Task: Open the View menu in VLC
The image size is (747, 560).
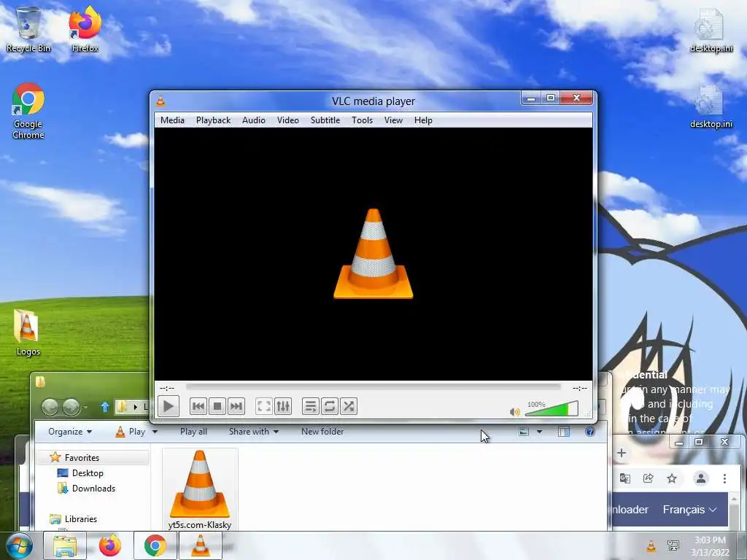Action: [393, 120]
